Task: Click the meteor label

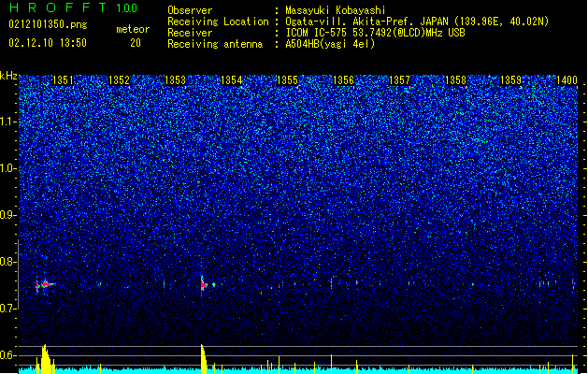Action: 133,29
